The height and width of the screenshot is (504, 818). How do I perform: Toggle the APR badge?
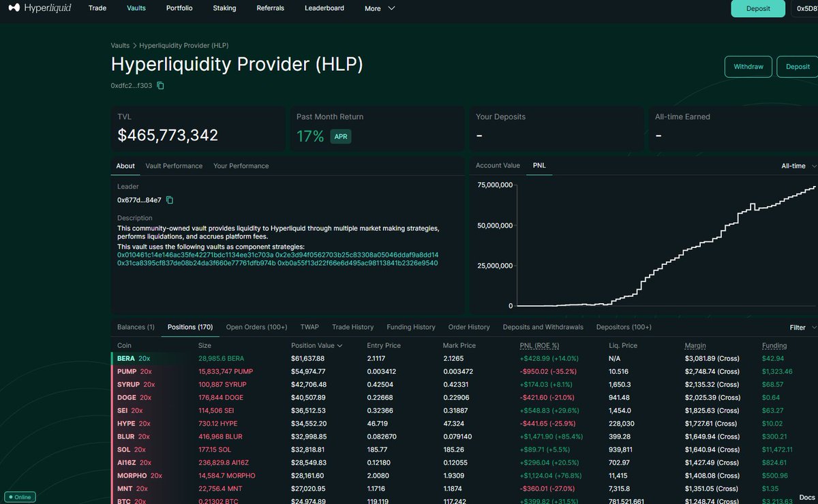click(x=341, y=136)
